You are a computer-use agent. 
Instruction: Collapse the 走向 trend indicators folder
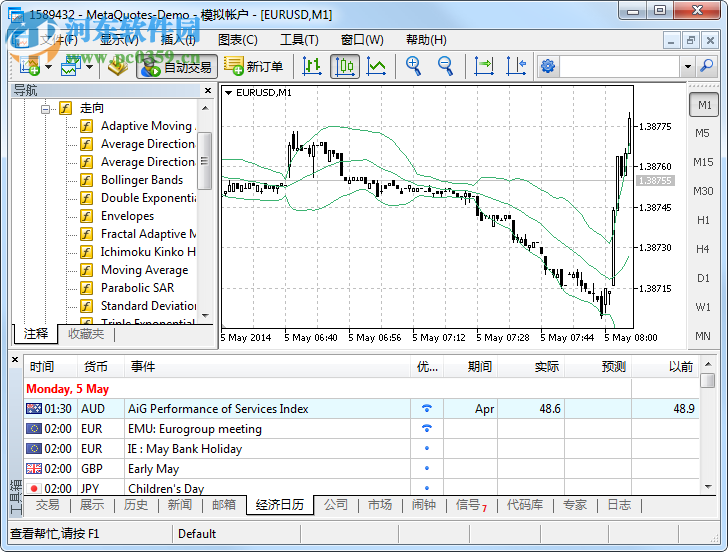click(x=46, y=109)
